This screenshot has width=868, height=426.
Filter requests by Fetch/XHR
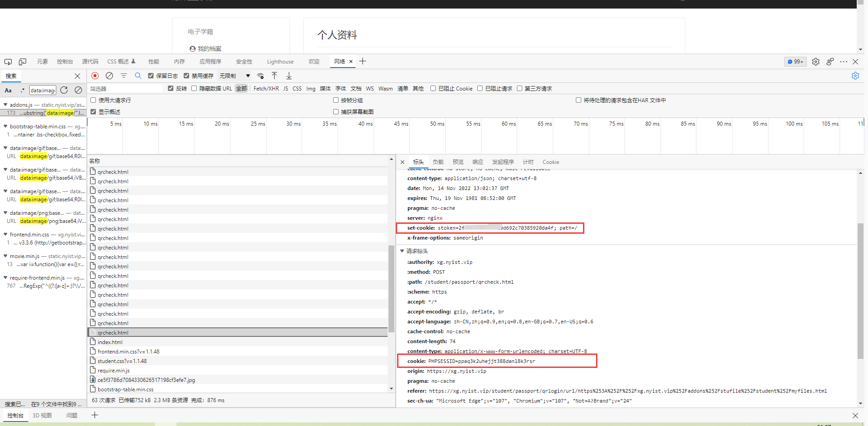266,89
